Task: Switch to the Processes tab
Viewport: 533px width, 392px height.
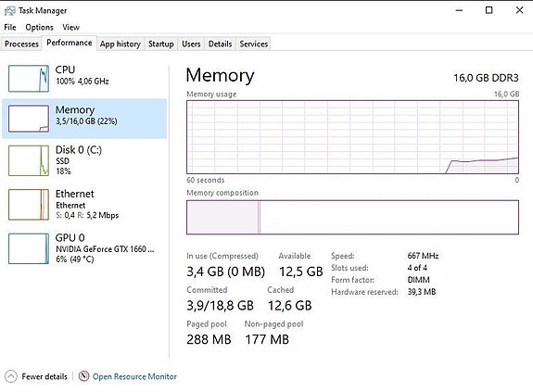Action: click(x=21, y=44)
